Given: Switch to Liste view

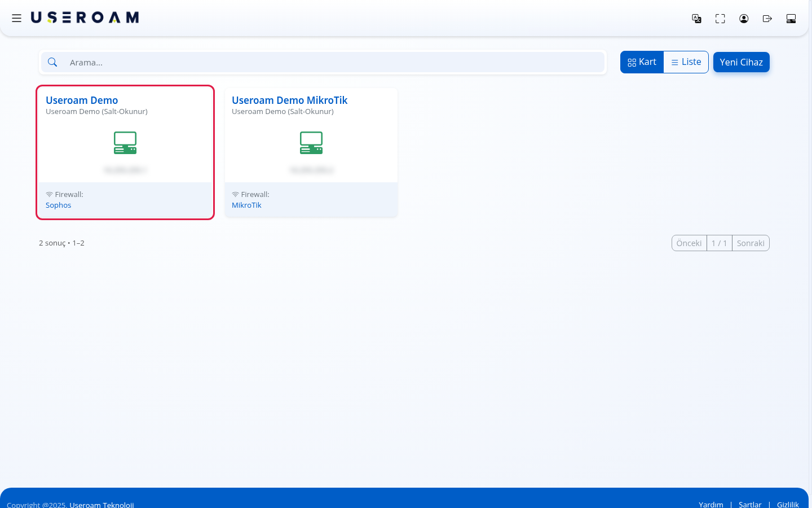Looking at the screenshot, I should pyautogui.click(x=686, y=62).
